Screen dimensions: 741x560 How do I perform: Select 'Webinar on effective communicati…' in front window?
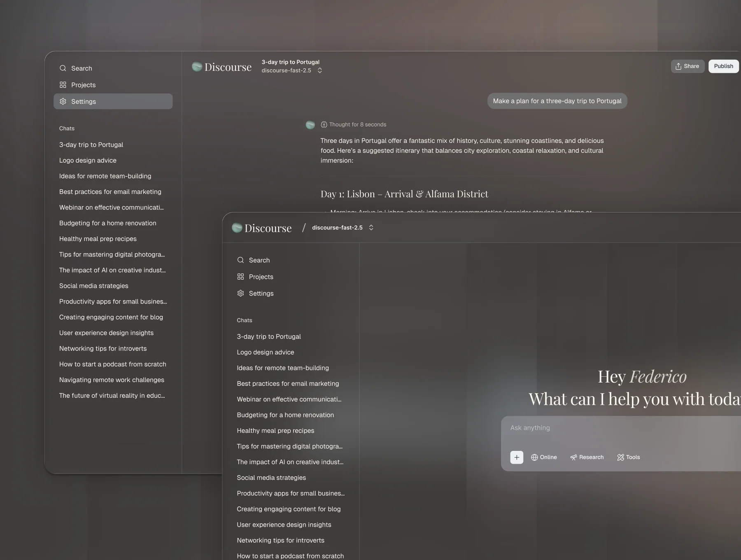(289, 399)
